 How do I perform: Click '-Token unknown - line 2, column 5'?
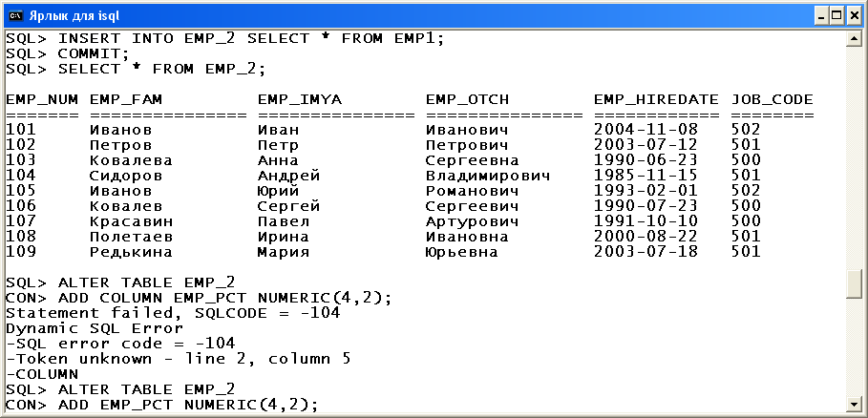coord(179,360)
